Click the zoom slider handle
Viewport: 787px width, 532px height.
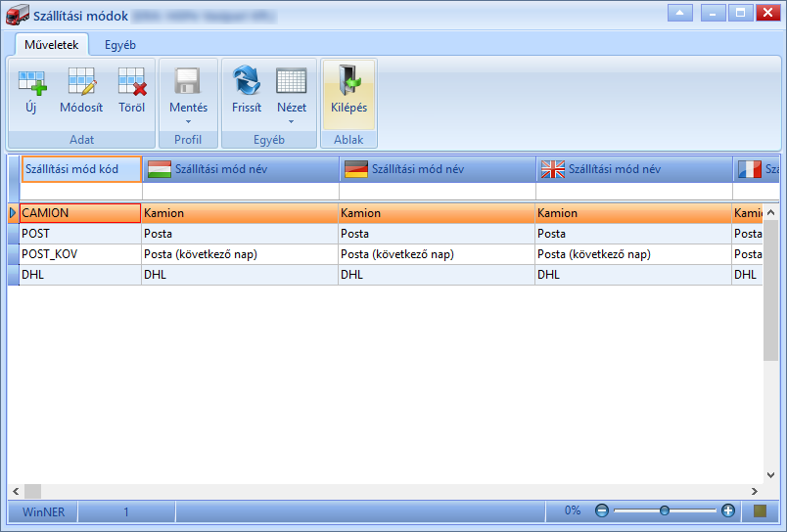(665, 510)
